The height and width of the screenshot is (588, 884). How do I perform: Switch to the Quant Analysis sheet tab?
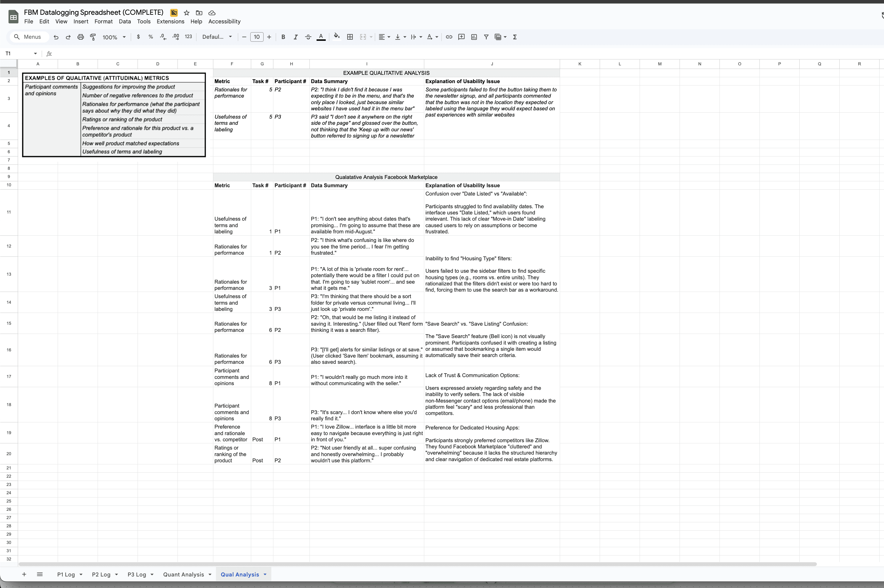[183, 574]
